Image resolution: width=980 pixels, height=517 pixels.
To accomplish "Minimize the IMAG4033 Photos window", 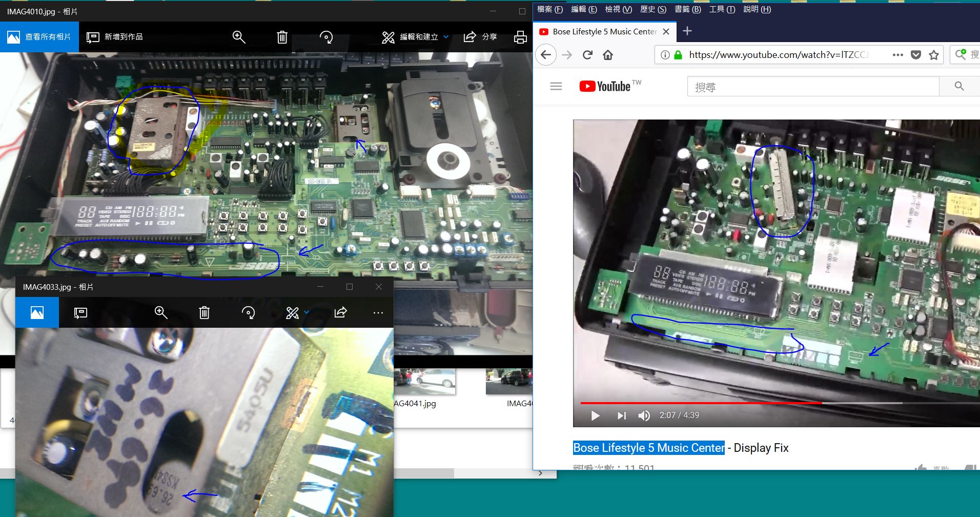I will 320,287.
